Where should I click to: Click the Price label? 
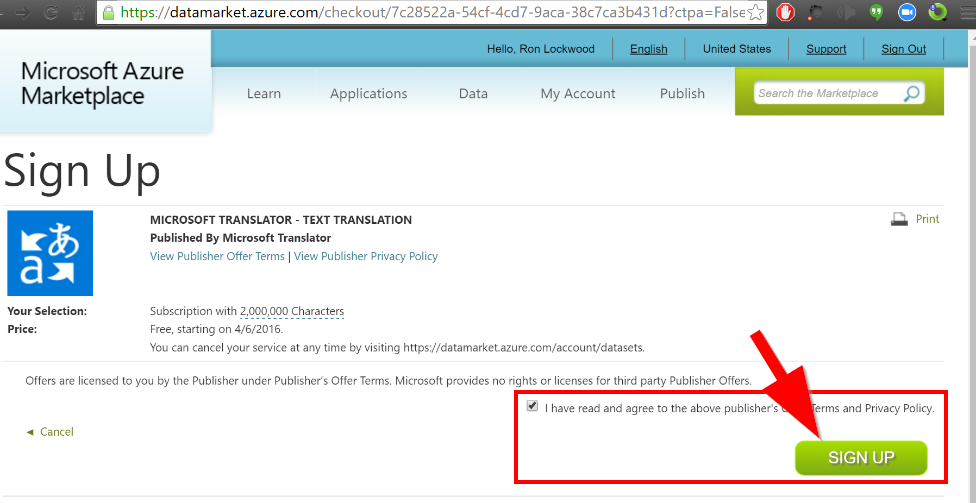tap(22, 329)
